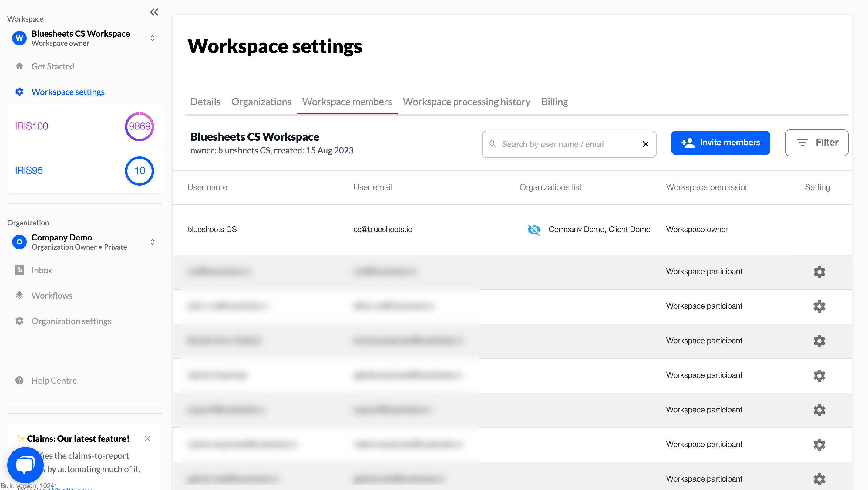This screenshot has height=490, width=868.
Task: Click the Company Demo organization avatar
Action: coord(19,242)
